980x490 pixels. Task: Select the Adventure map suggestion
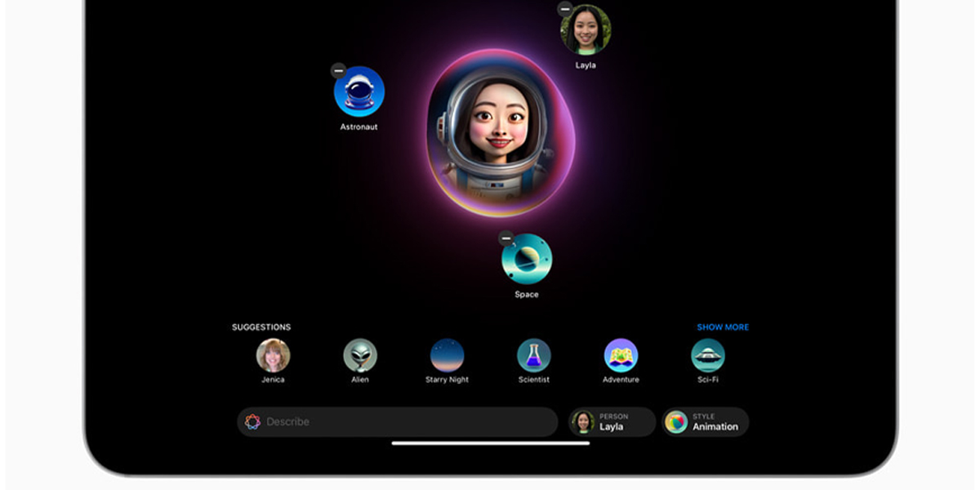click(x=621, y=356)
